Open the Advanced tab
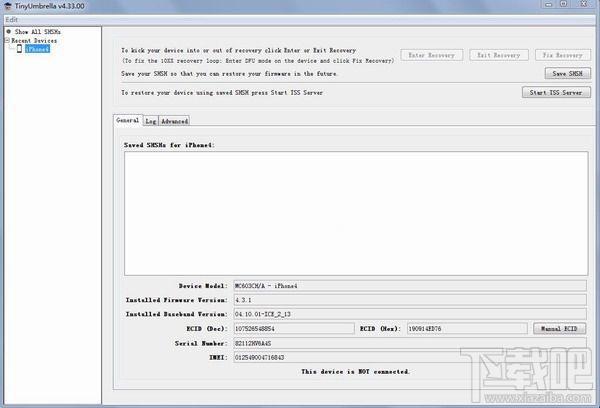This screenshot has width=600, height=408. click(174, 121)
